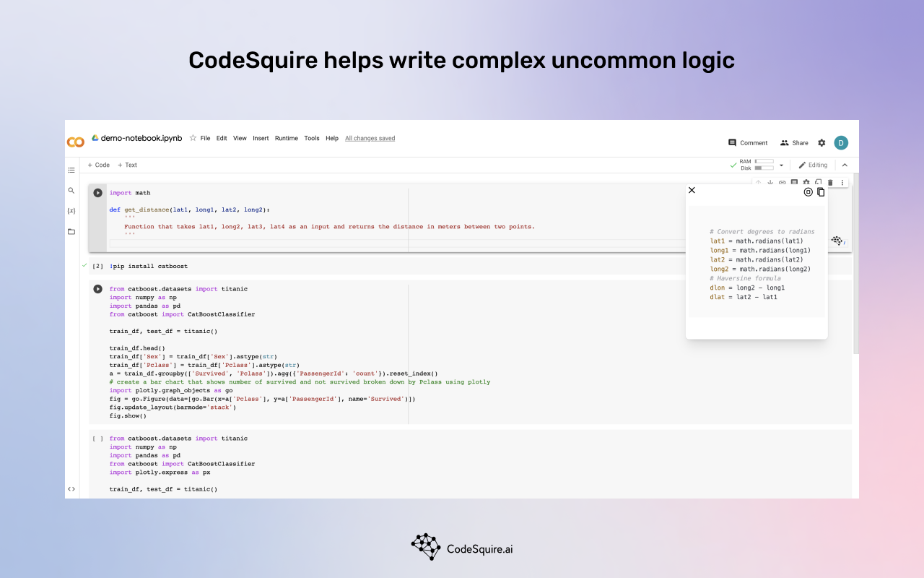Screen dimensions: 924x578
Task: Open the File menu
Action: click(206, 138)
